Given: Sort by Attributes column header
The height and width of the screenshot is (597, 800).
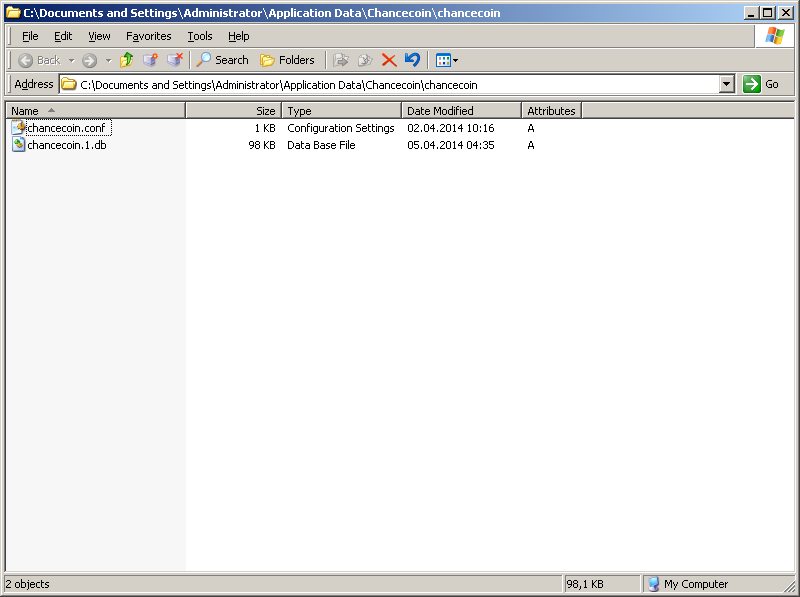Looking at the screenshot, I should point(552,111).
